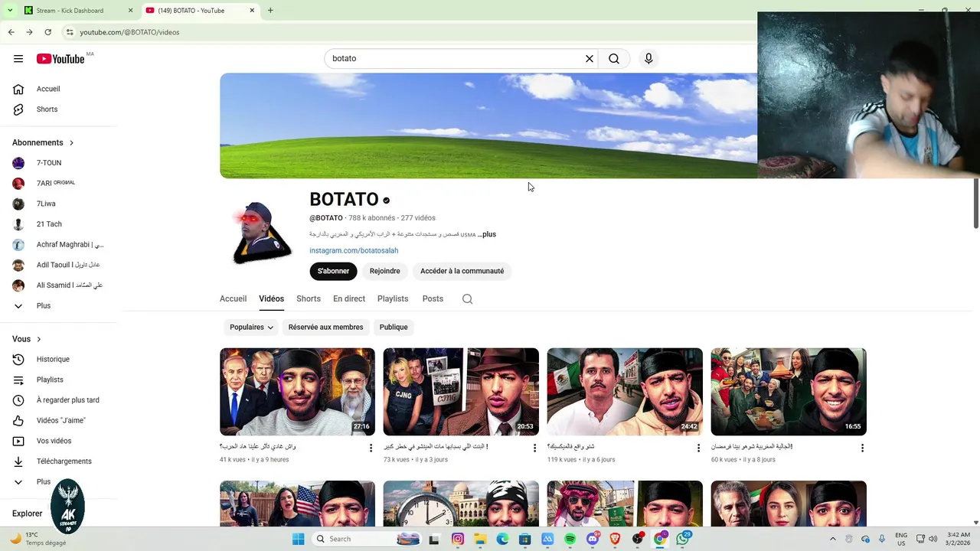This screenshot has width=980, height=551.
Task: Open File Explorer from taskbar
Action: (x=480, y=539)
